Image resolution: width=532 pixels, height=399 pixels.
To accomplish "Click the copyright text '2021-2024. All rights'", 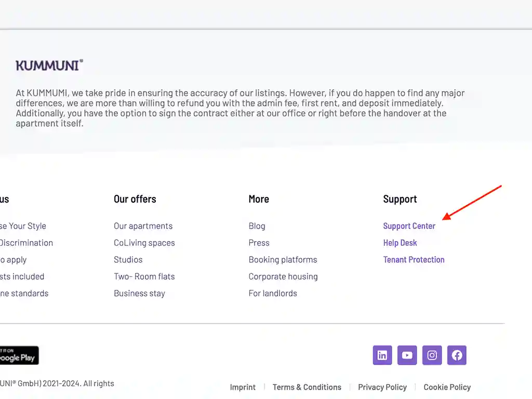I will (78, 383).
